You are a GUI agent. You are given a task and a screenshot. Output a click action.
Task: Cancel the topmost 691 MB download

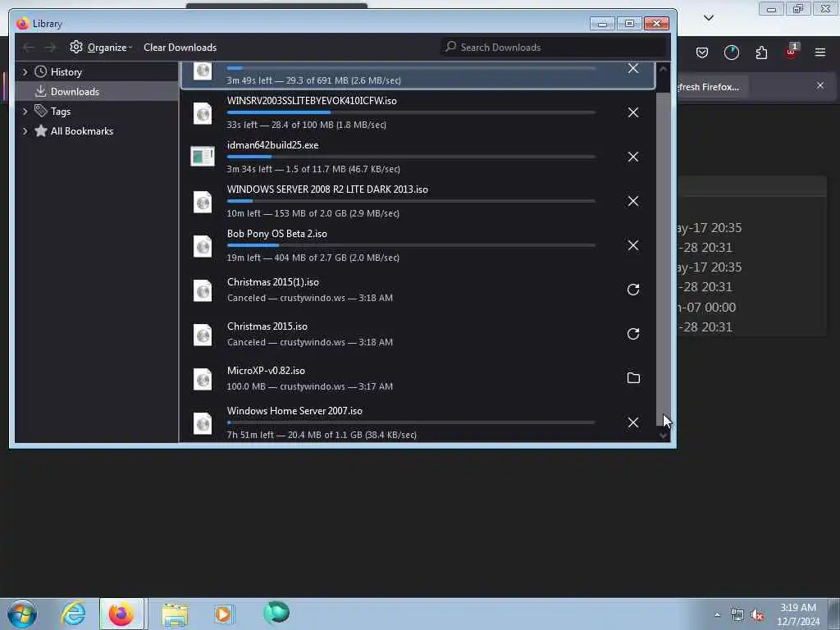[632, 69]
